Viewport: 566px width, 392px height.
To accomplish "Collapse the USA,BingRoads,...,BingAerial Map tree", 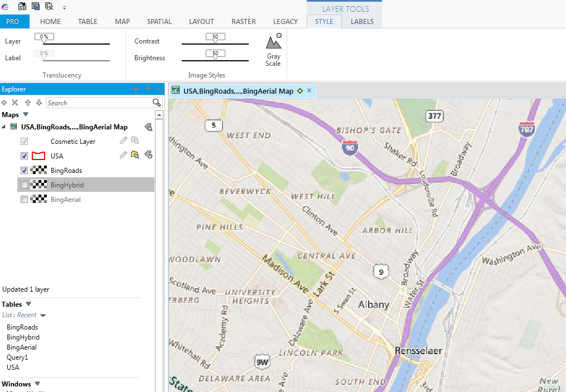I will click(x=4, y=127).
